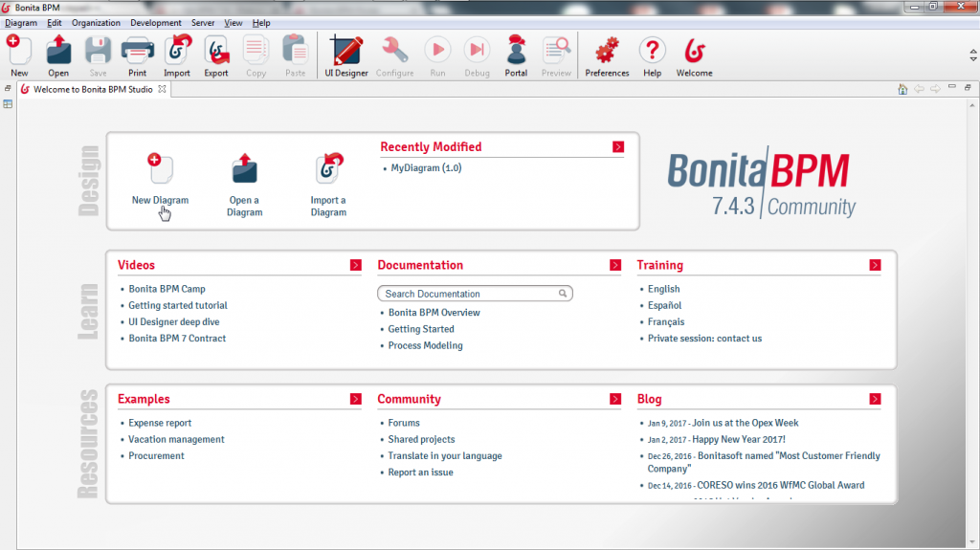Open Private session: contact us link
Image resolution: width=980 pixels, height=550 pixels.
[704, 338]
